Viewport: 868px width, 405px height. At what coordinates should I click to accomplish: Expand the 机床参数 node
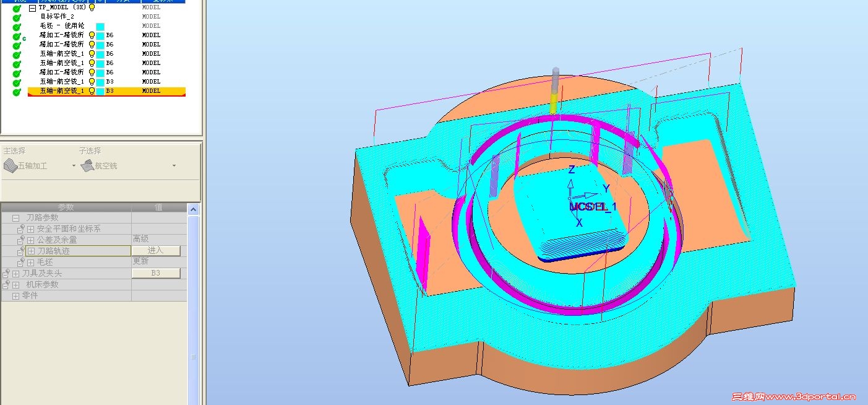(16, 285)
